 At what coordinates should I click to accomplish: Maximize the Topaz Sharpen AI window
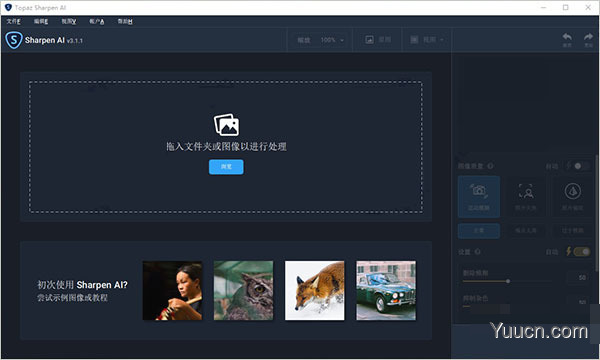(566, 8)
